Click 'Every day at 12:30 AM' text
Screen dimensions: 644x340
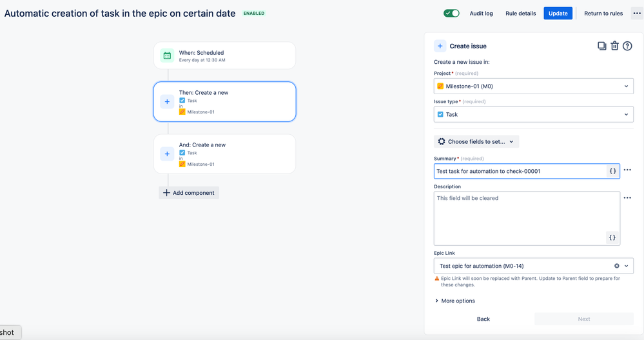point(202,60)
